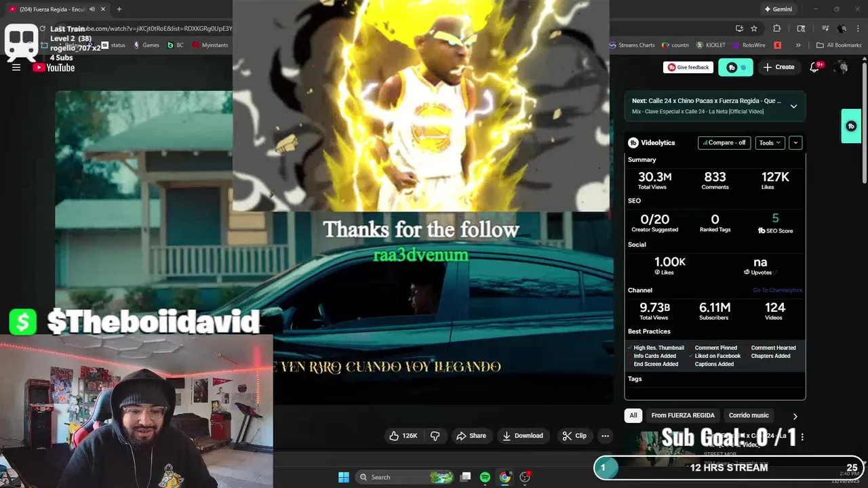Viewport: 868px width, 488px height.
Task: Open the Games bookmark
Action: (x=146, y=45)
